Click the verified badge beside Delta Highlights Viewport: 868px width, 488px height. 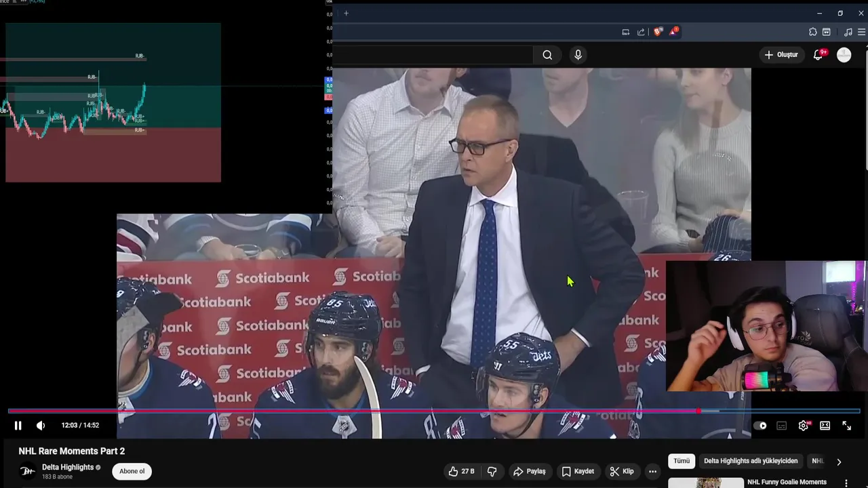click(x=98, y=468)
